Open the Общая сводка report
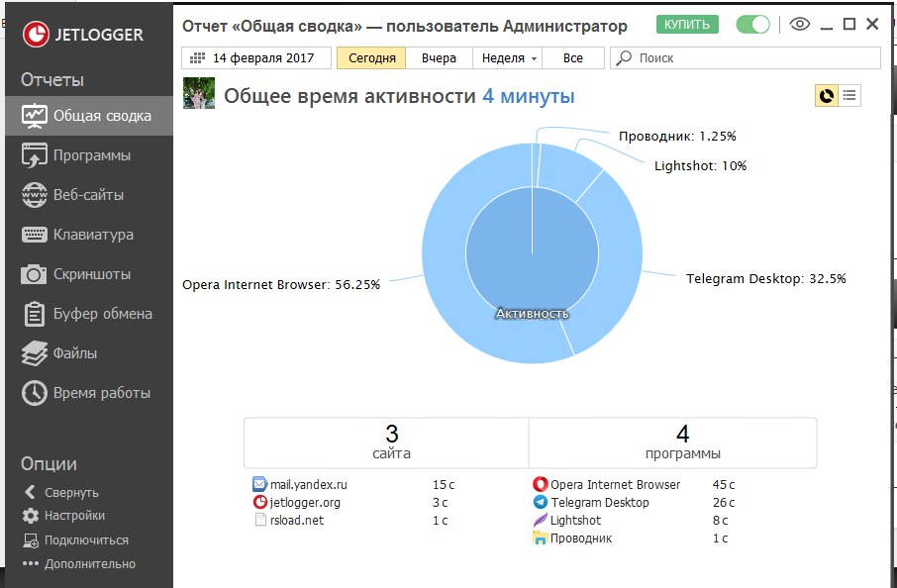897x588 pixels. (x=89, y=116)
